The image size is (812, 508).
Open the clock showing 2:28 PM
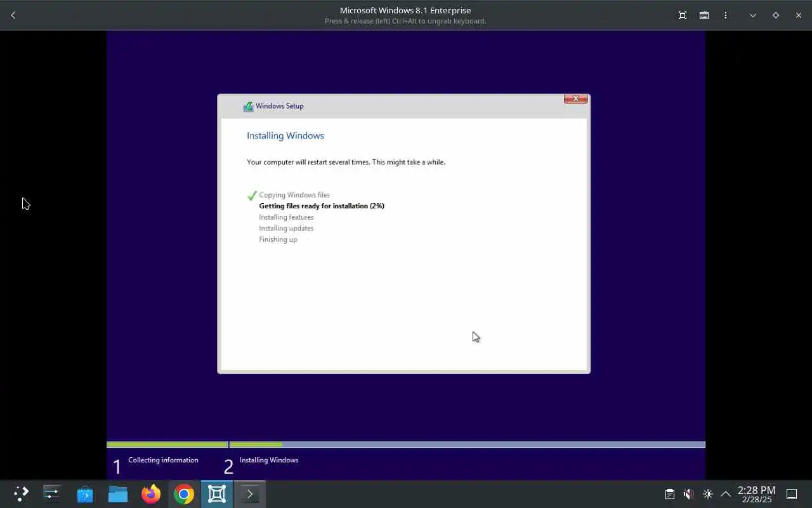(x=756, y=494)
